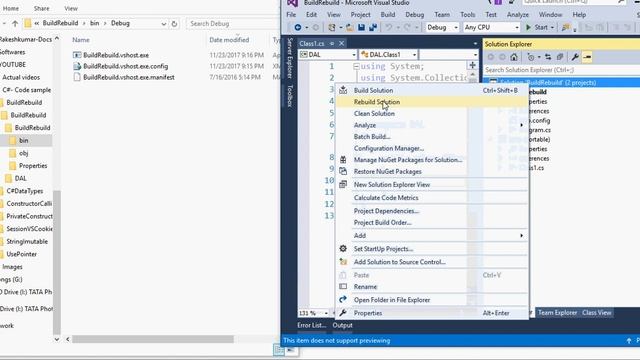Click Calculate Code Metrics
The width and height of the screenshot is (640, 360).
[432, 198]
